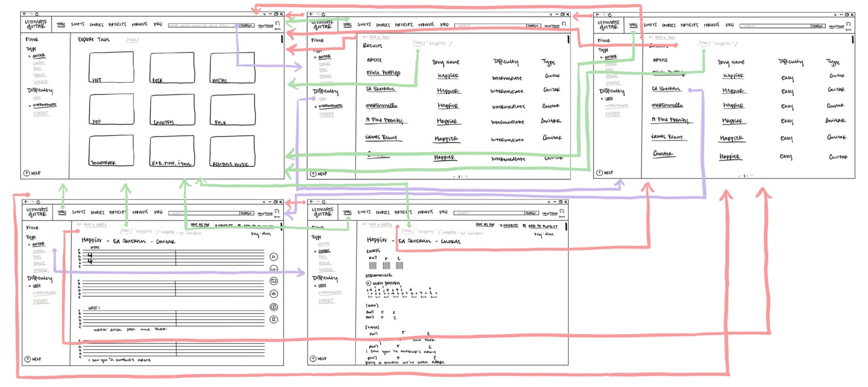Image resolution: width=868 pixels, height=387 pixels.
Task: Open Courses nav item on guitar tab screen
Action: coord(97,212)
